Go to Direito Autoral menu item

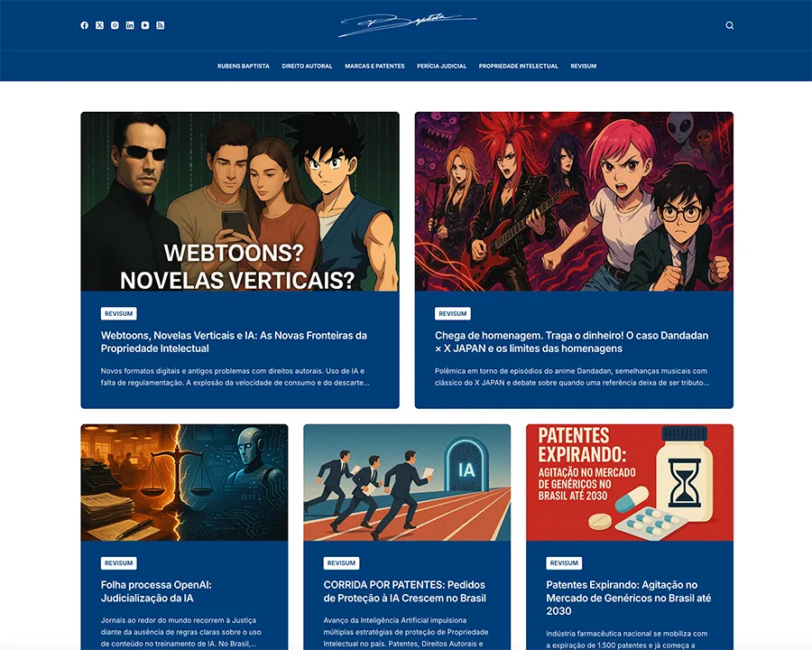tap(307, 66)
